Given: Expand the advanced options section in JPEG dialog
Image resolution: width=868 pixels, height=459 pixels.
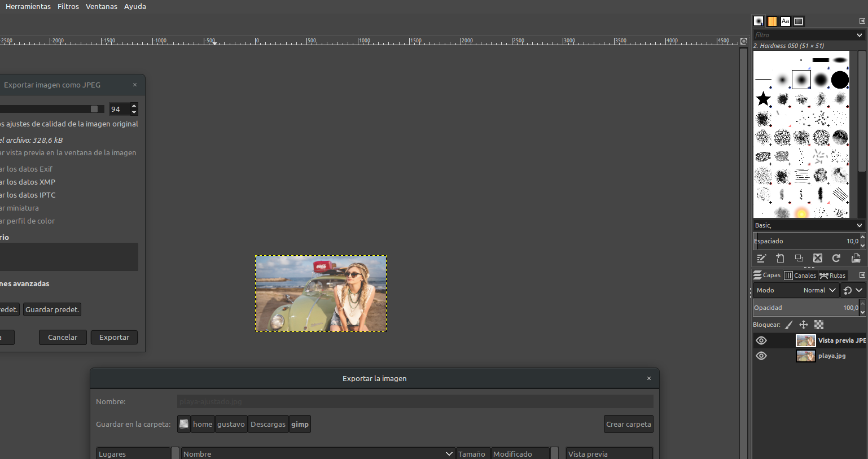Looking at the screenshot, I should [x=25, y=283].
